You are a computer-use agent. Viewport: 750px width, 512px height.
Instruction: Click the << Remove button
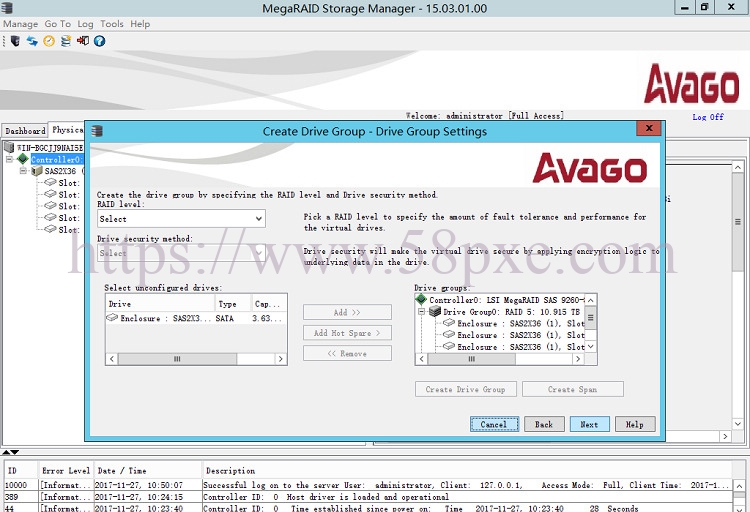347,353
